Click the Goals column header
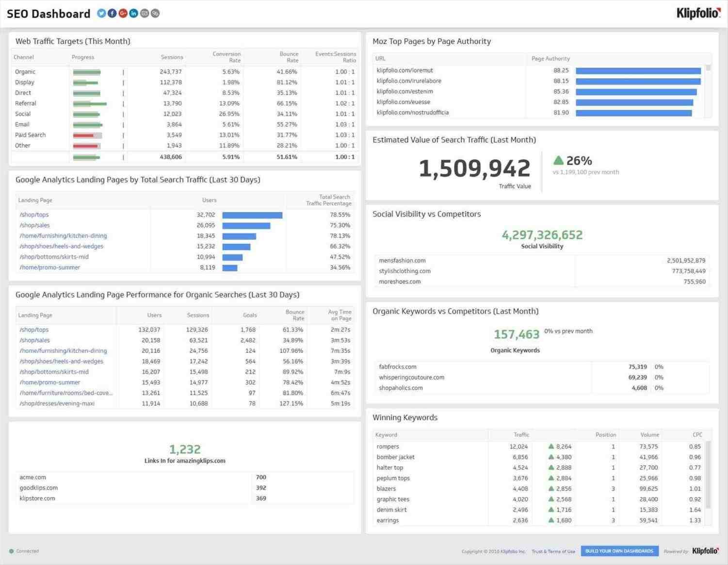This screenshot has height=565, width=728. tap(250, 315)
